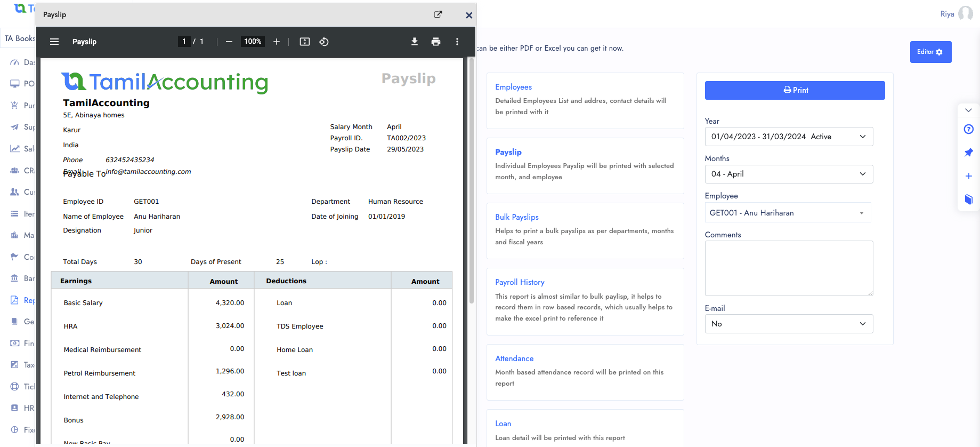The width and height of the screenshot is (980, 447).
Task: Click the Payroll ID value TA002/2023
Action: point(406,138)
